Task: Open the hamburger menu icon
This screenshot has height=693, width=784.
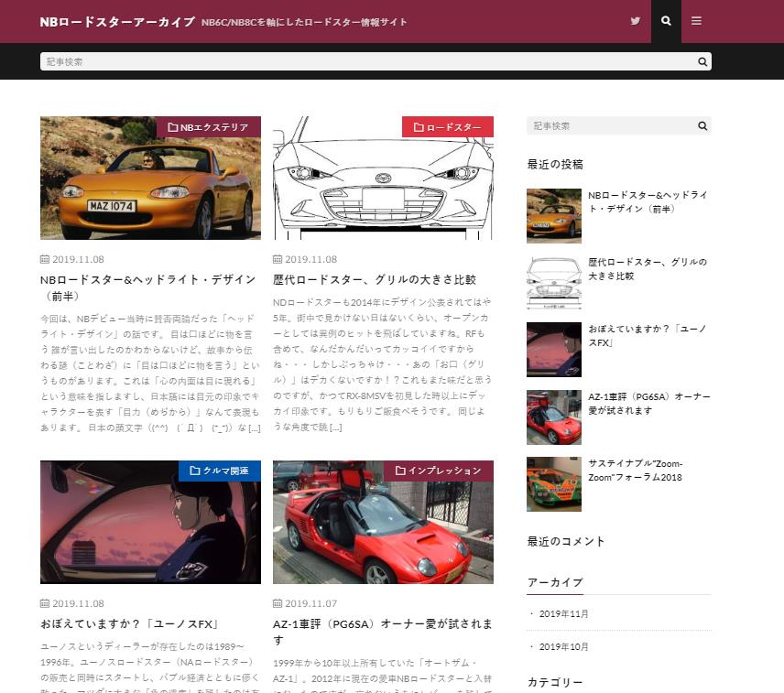Action: (696, 21)
